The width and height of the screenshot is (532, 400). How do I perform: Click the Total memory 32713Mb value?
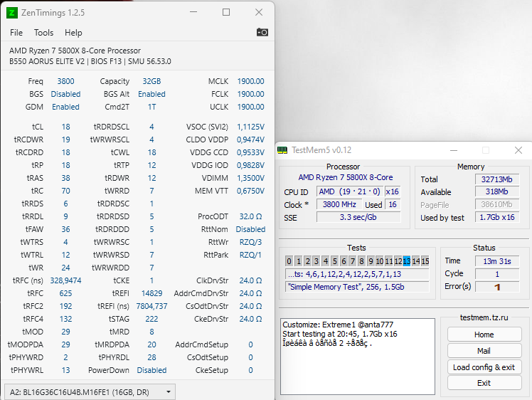click(x=497, y=179)
